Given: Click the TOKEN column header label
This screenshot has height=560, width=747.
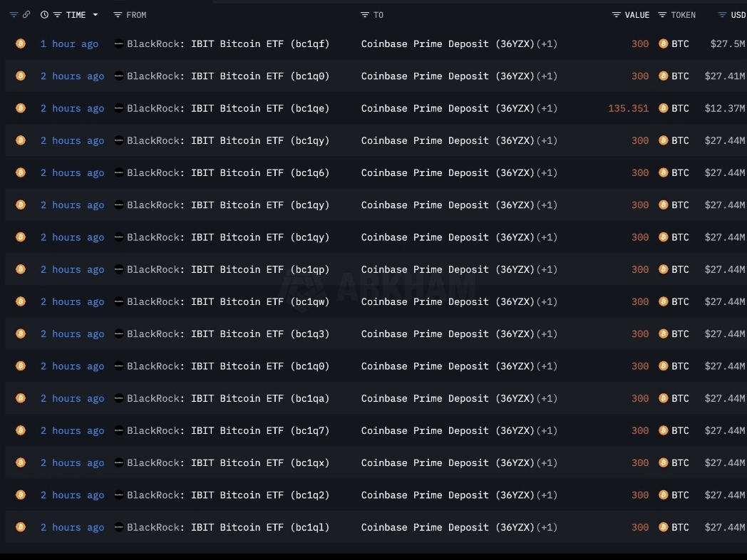Looking at the screenshot, I should click(x=683, y=15).
